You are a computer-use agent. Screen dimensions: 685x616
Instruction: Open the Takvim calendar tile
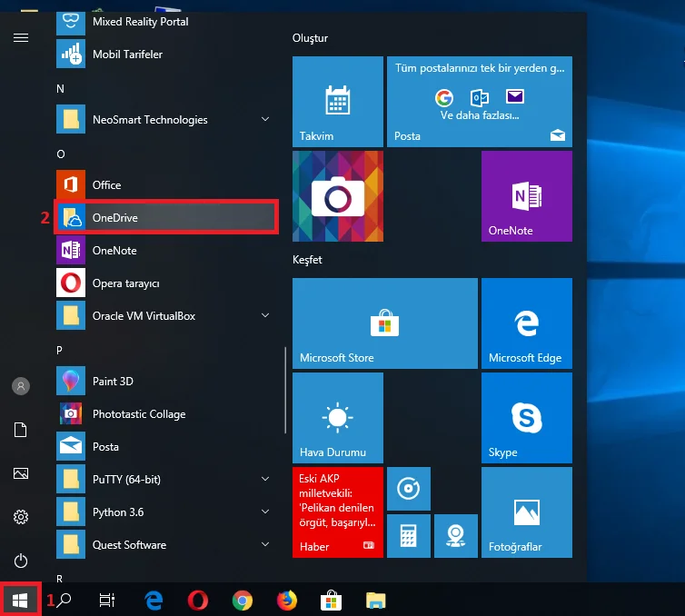point(338,102)
